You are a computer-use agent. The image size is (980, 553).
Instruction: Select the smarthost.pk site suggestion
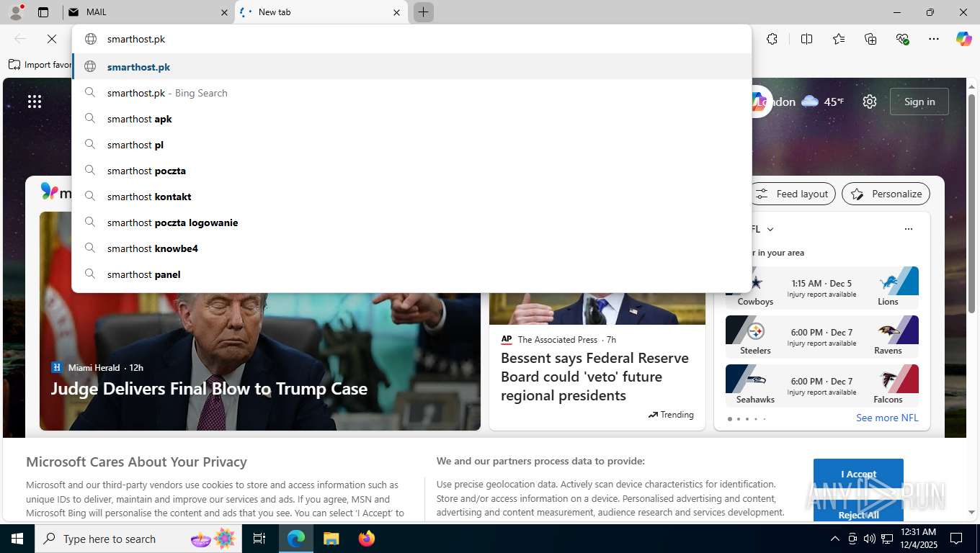click(411, 67)
